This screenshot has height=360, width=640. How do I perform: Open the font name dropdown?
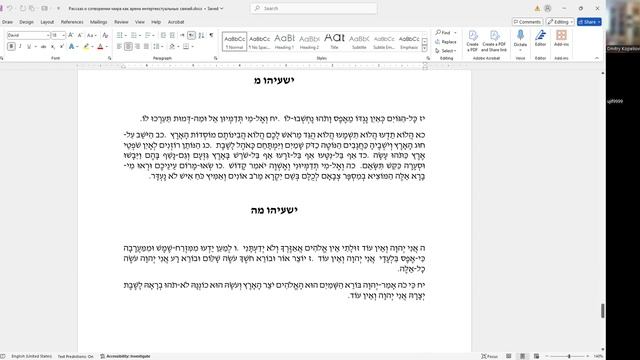48,36
